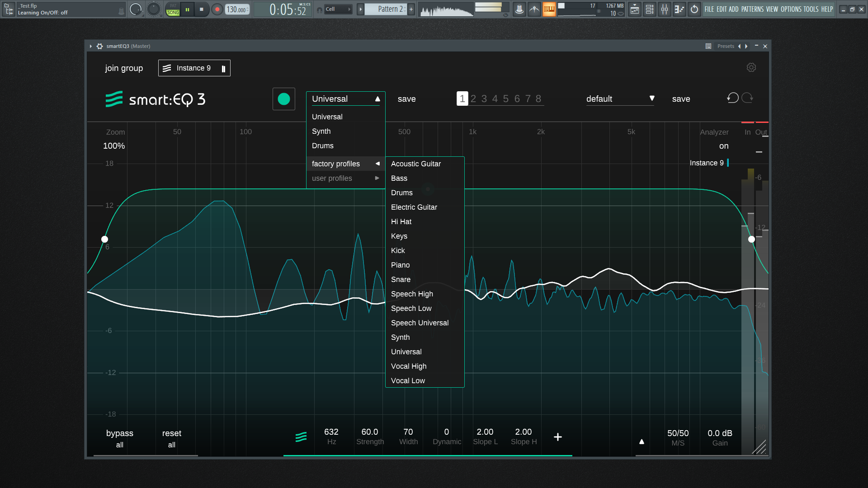Choose Synth in the profile list
Image resolution: width=868 pixels, height=488 pixels.
[x=321, y=131]
